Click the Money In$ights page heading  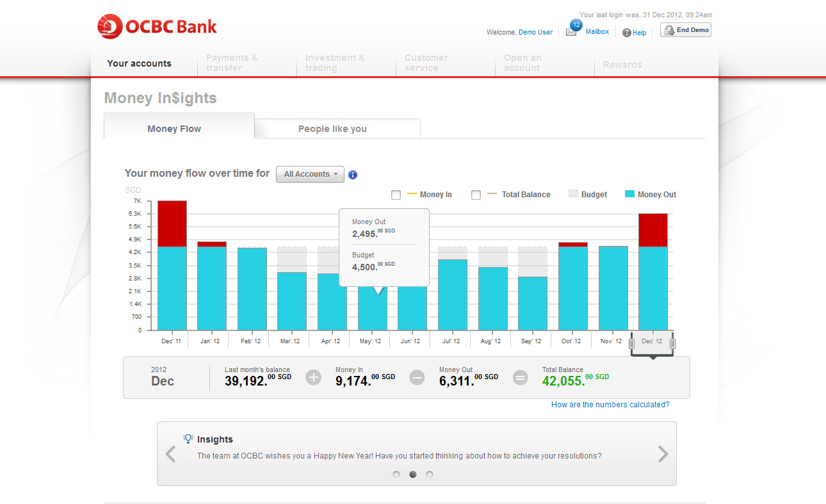pos(160,98)
